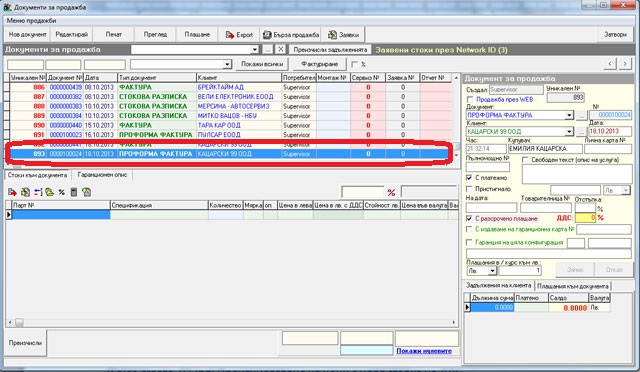Open Покажи зелените link
This screenshot has height=372, width=640.
click(x=424, y=351)
